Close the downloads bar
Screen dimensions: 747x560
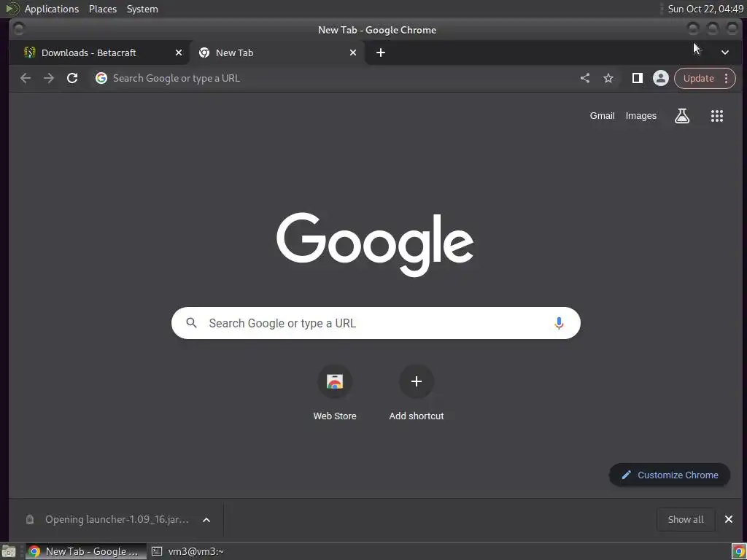(x=729, y=519)
